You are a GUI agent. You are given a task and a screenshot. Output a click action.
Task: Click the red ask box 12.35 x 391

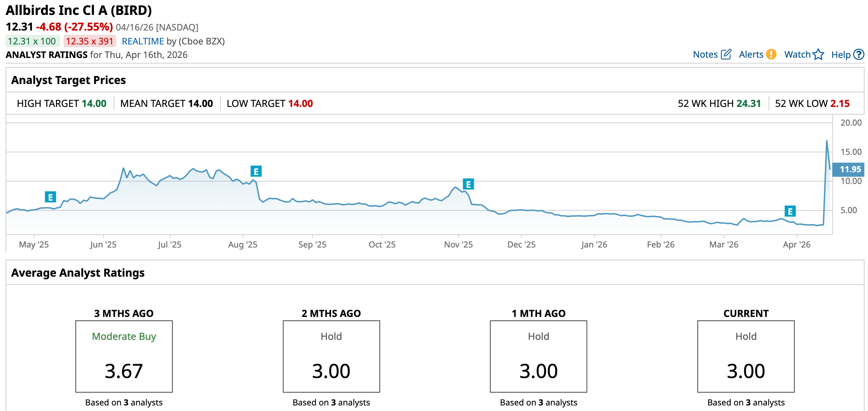coord(90,41)
